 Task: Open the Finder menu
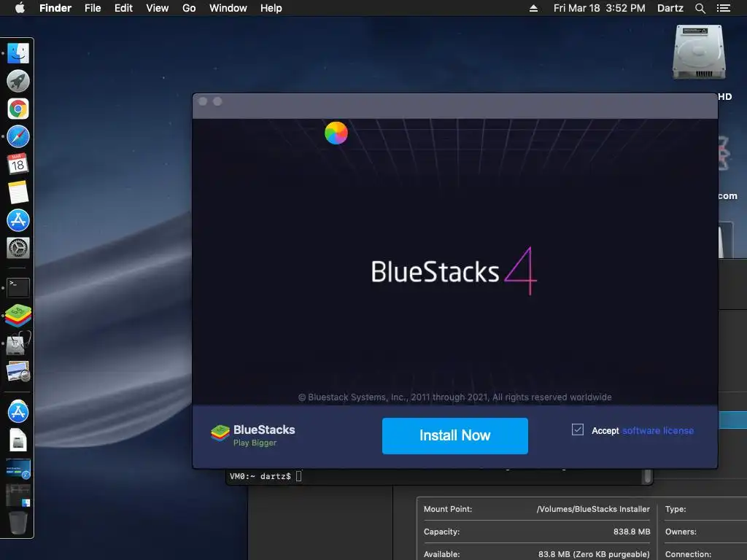pos(55,8)
